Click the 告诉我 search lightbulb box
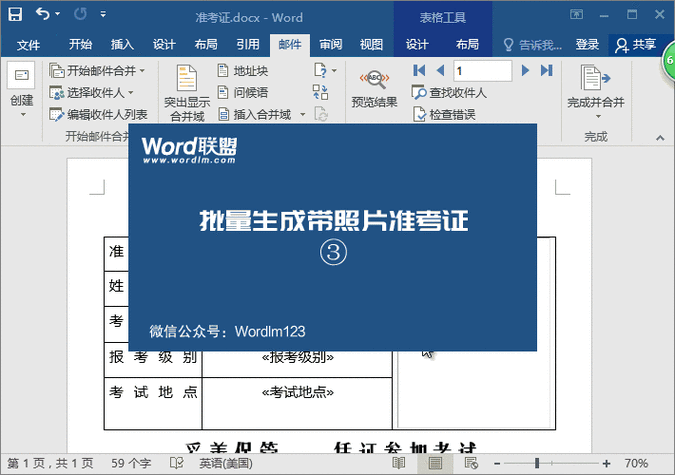This screenshot has height=475, width=675. tap(533, 45)
